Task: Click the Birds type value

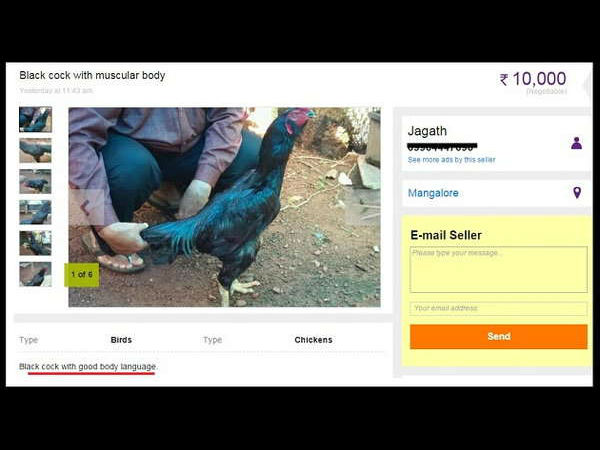Action: 121,340
